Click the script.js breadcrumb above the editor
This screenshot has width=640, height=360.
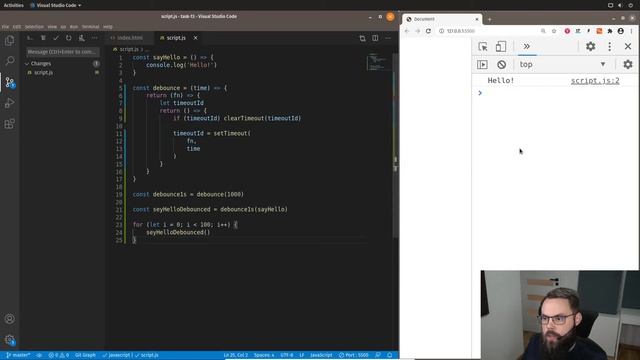129,49
